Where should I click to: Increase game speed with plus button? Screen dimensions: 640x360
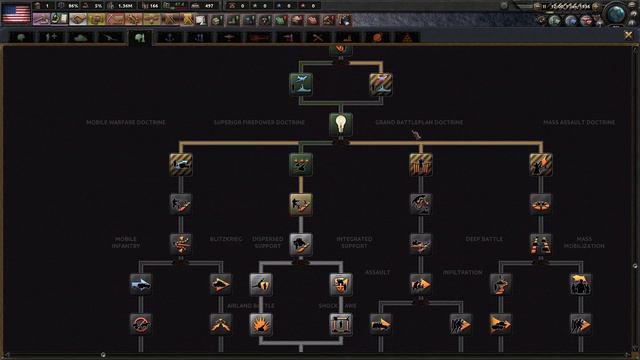click(x=596, y=6)
